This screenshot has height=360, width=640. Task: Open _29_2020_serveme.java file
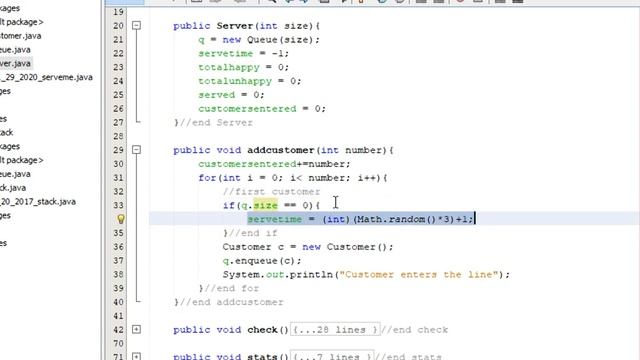point(46,77)
